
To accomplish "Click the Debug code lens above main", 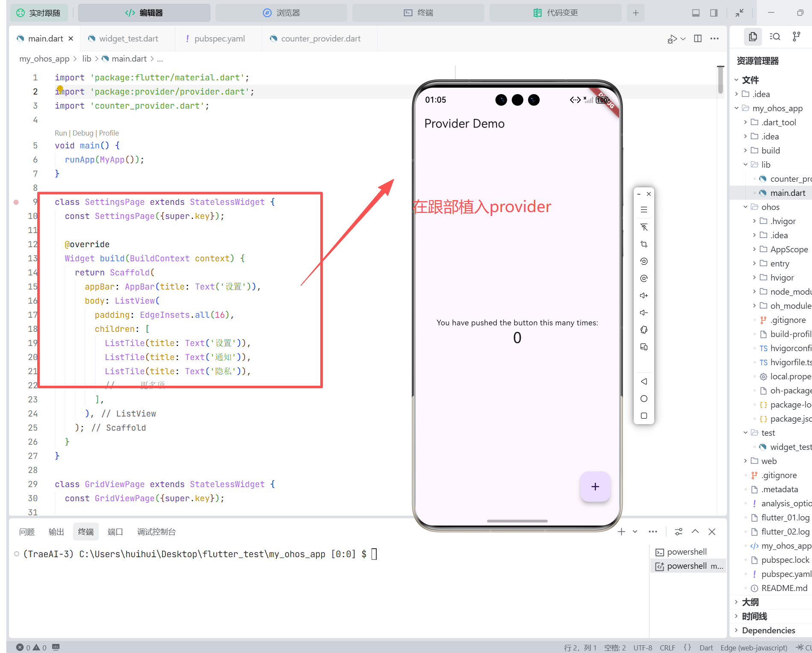I will coord(83,133).
